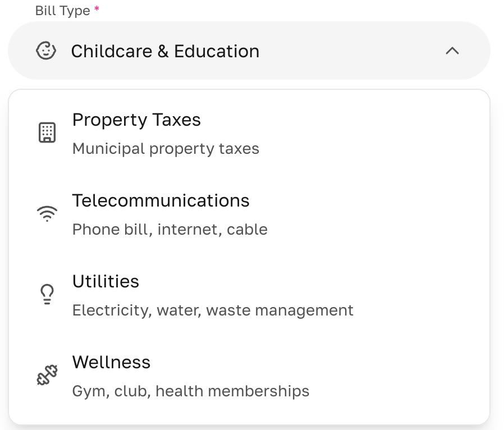Image resolution: width=504 pixels, height=430 pixels.
Task: Select Telecommunications option
Action: (249, 214)
